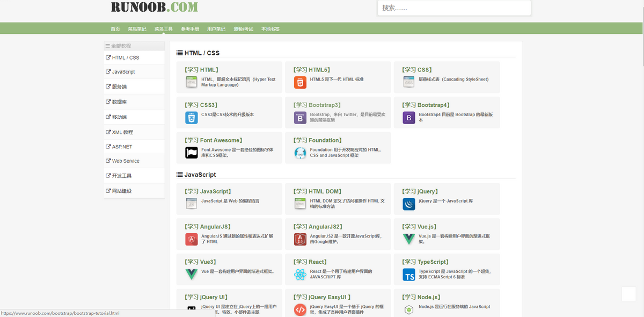Viewport: 644px width, 317px height.
Task: Click the Bootstrap3 purple B icon
Action: [300, 118]
